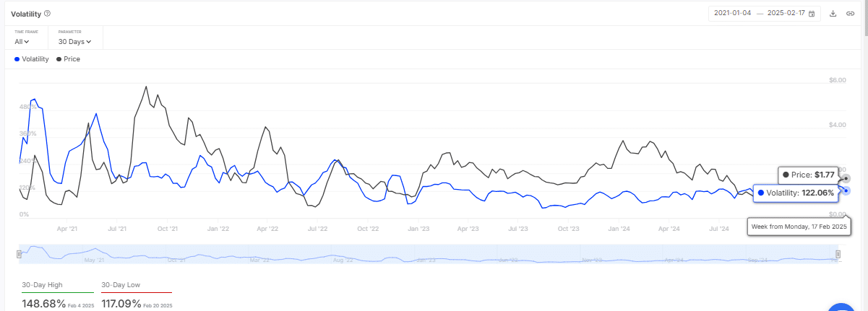This screenshot has width=868, height=311.
Task: Click the Volatility help question-mark icon
Action: tap(48, 14)
